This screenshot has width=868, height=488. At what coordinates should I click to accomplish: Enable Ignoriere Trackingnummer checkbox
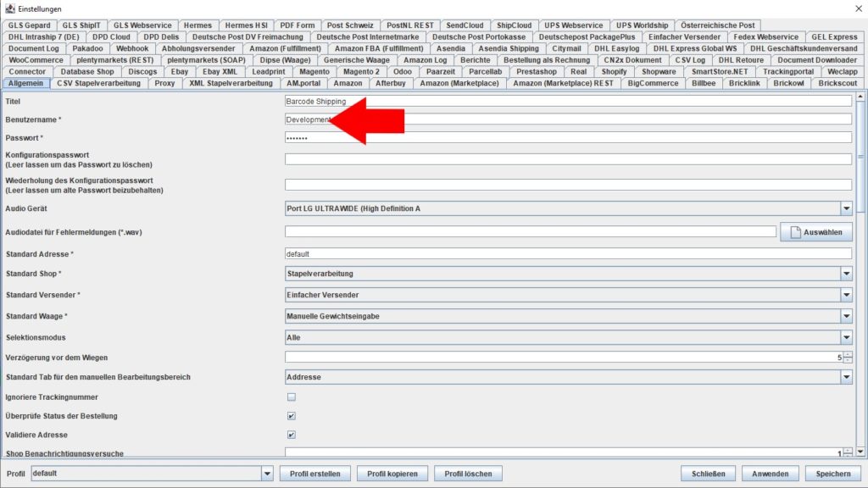point(292,396)
